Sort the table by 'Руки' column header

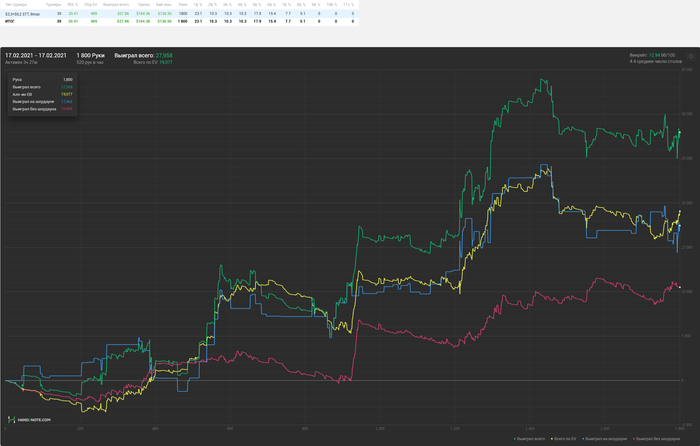point(183,4)
